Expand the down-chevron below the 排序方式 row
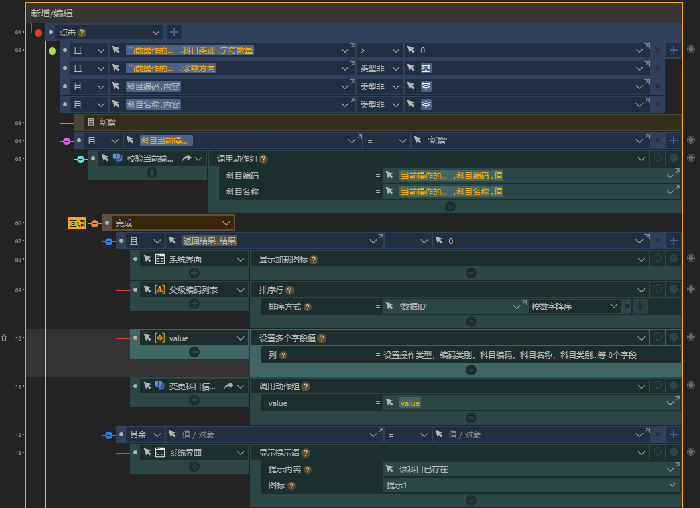Viewport: 700px width, 508px height. 450,321
